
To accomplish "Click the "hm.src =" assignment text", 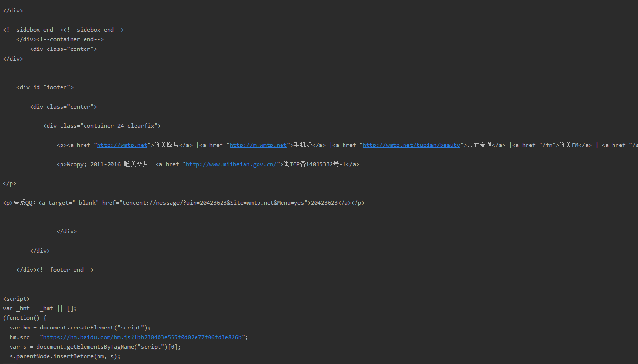I will point(23,337).
